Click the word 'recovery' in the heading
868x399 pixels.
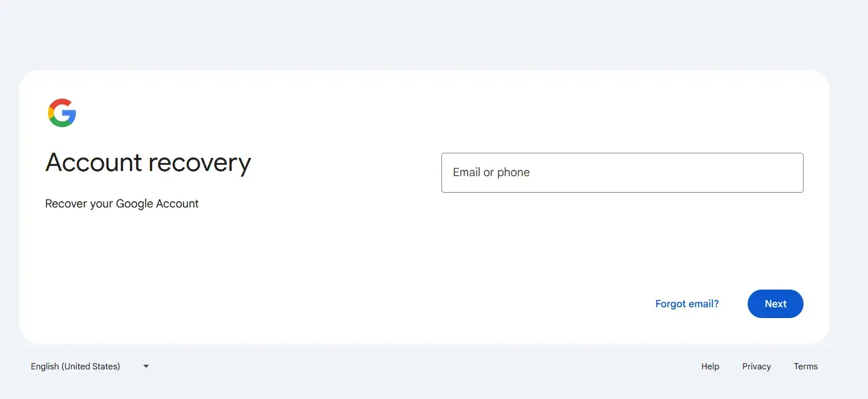click(x=200, y=164)
